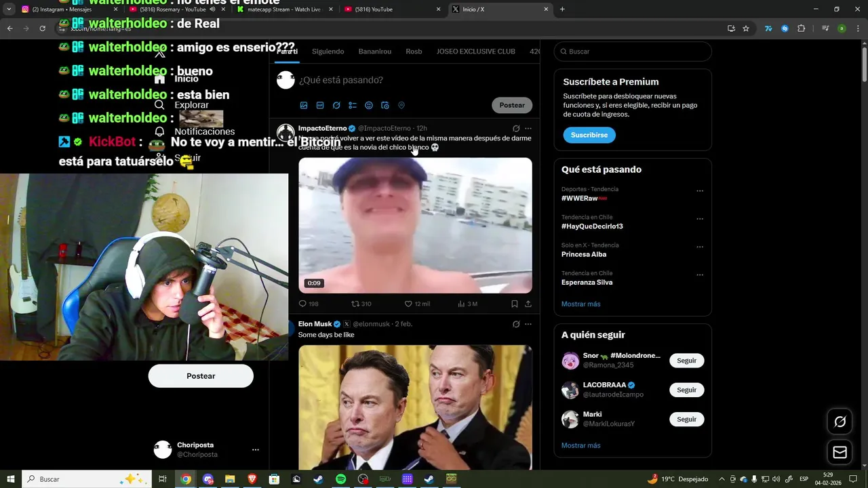The image size is (868, 488).
Task: Add a GIF to the new post
Action: pos(320,105)
